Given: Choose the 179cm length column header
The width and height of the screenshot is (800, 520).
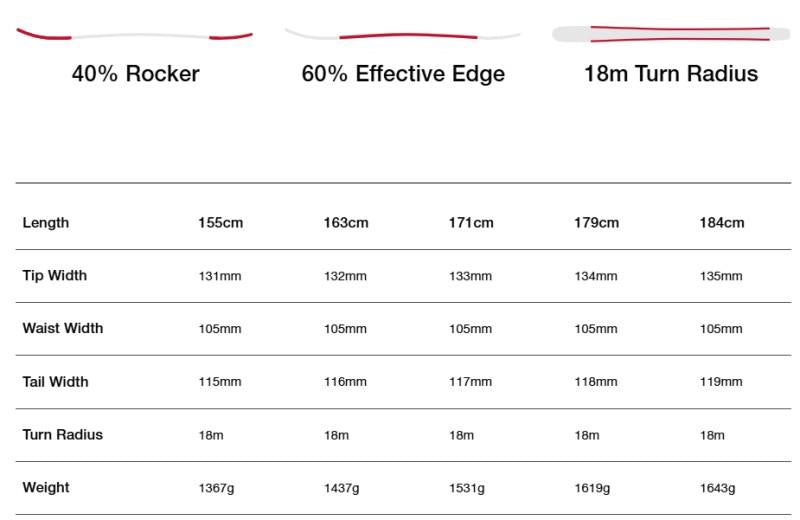Looking at the screenshot, I should 596,222.
